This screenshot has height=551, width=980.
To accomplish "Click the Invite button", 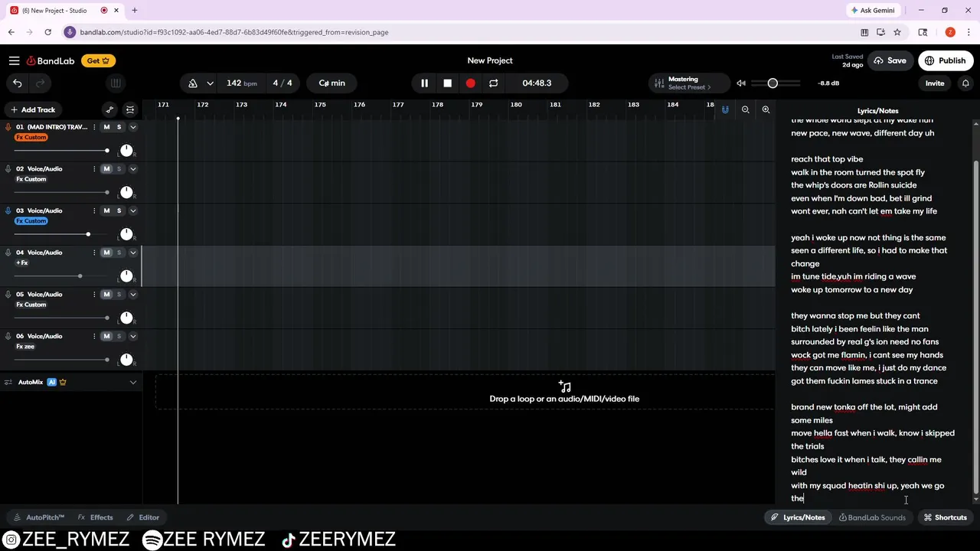I will (935, 83).
